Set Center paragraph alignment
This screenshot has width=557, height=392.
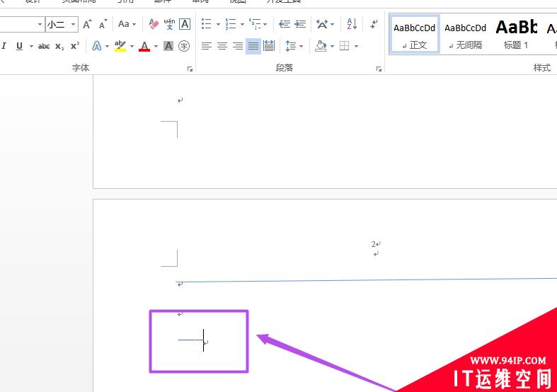tap(222, 46)
